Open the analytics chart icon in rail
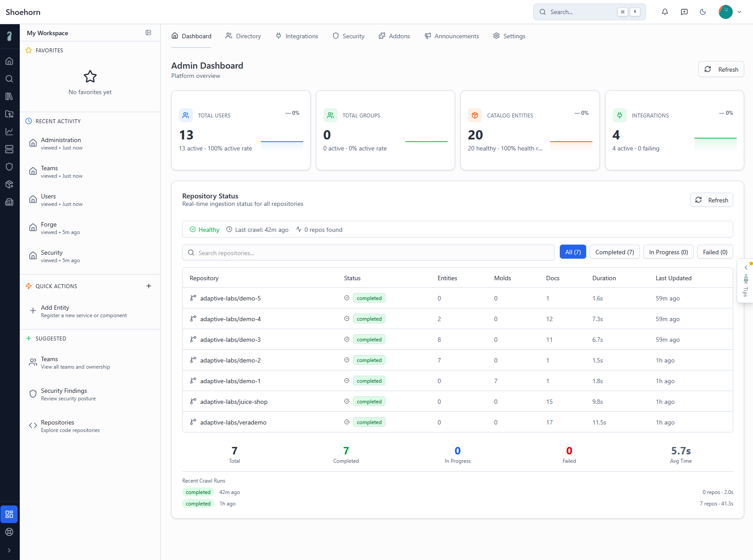The image size is (753, 560). (x=9, y=132)
